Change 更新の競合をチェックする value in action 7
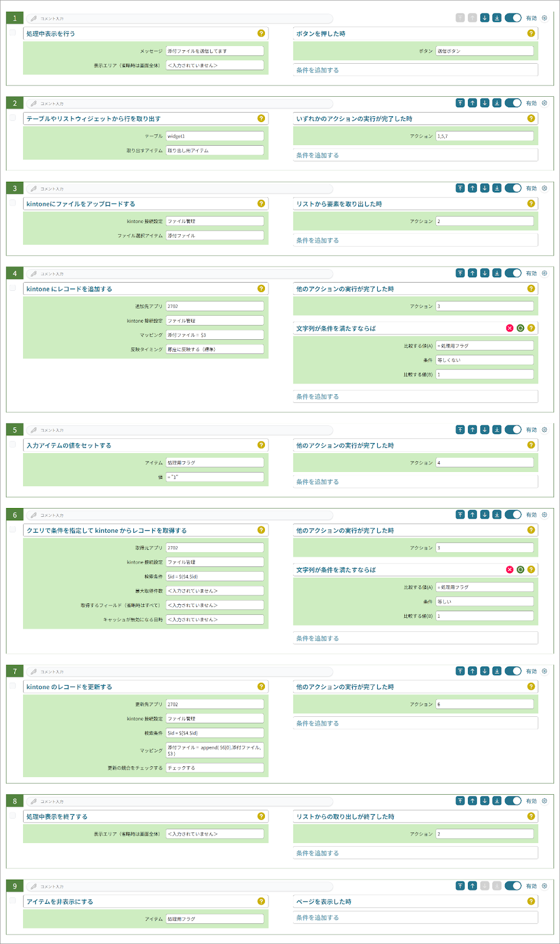The width and height of the screenshot is (560, 944). 215,768
